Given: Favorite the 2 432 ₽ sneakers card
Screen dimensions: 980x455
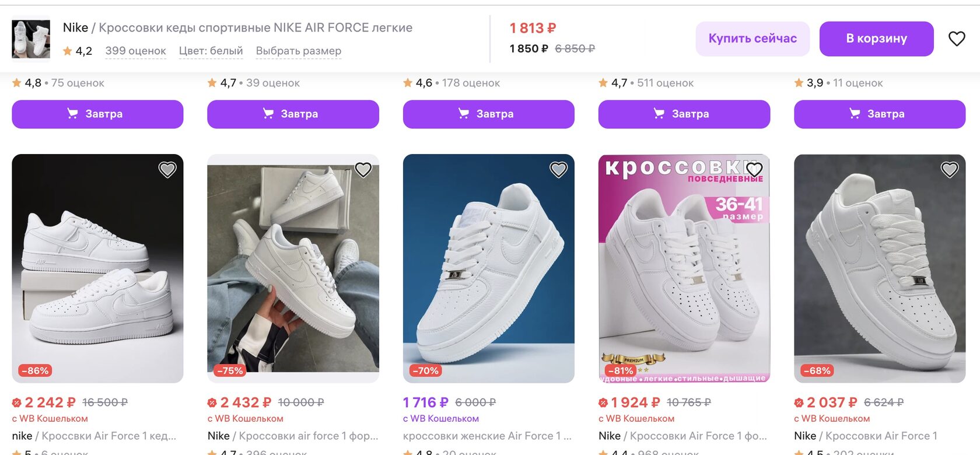Looking at the screenshot, I should [363, 170].
